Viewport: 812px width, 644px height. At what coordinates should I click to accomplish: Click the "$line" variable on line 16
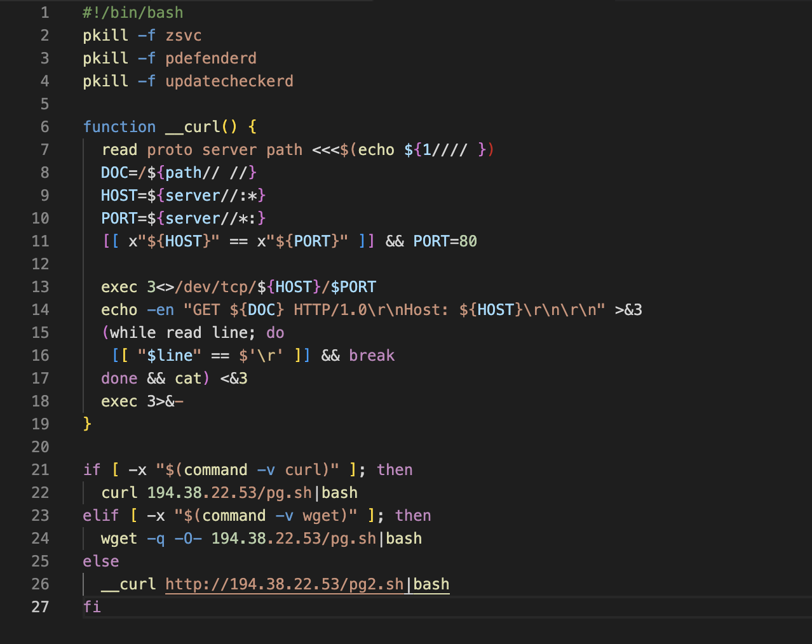click(170, 356)
